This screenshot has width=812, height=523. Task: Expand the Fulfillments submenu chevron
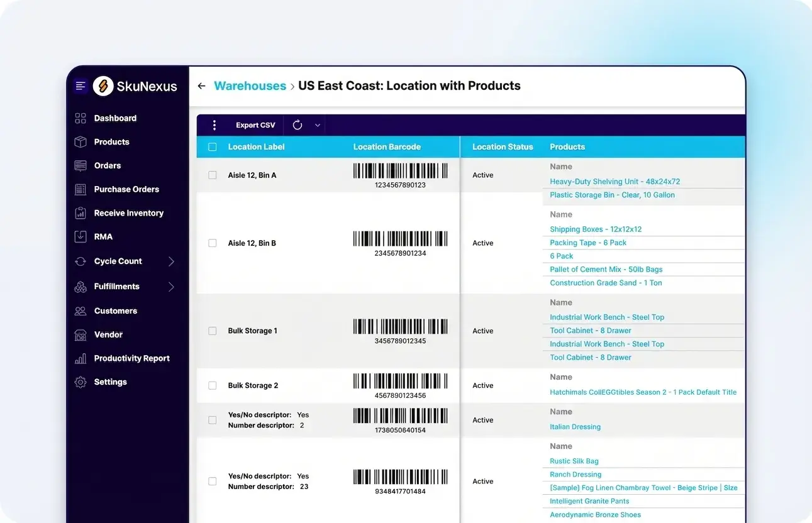[x=171, y=287]
